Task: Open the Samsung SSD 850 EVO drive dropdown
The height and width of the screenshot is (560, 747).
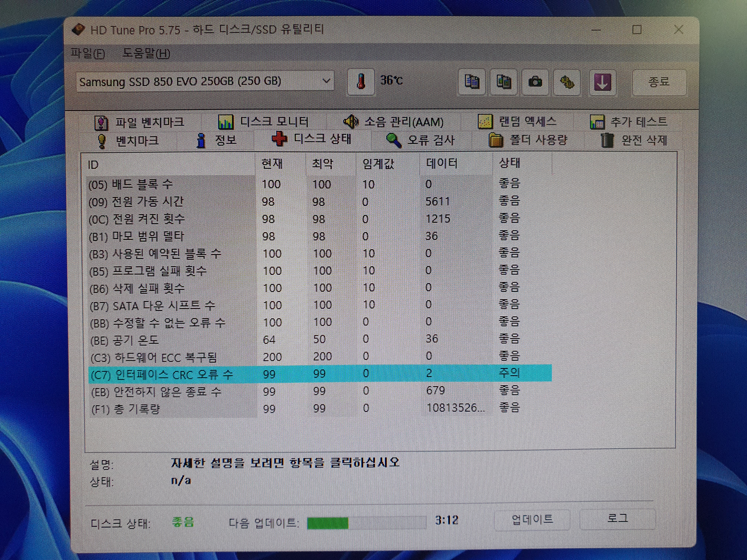Action: point(205,81)
